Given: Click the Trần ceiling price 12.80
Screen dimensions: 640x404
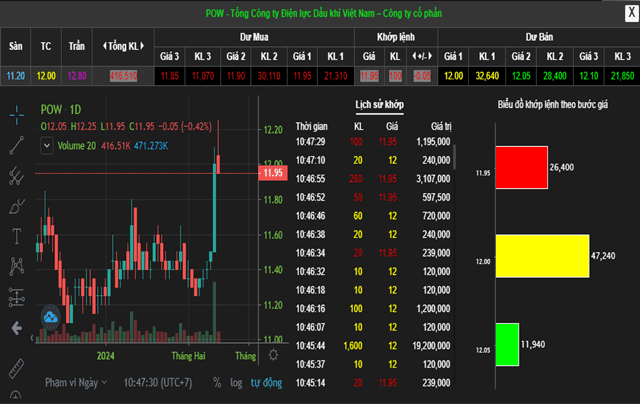Looking at the screenshot, I should point(77,76).
